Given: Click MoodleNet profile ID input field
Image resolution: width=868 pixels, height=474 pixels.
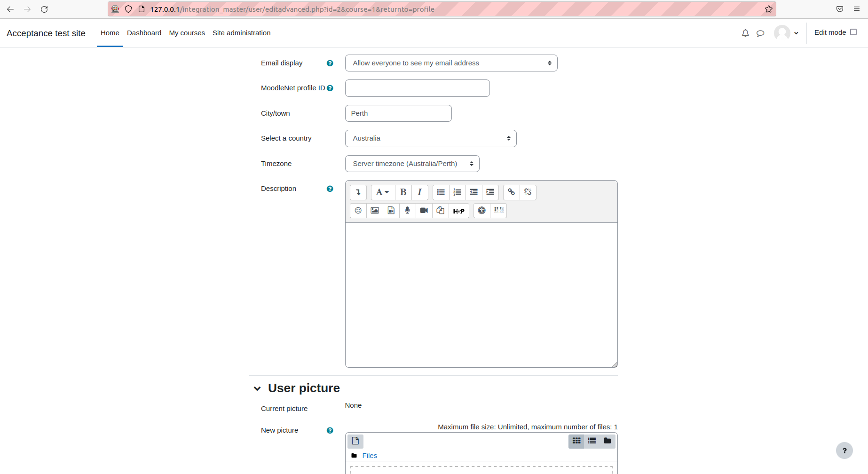Looking at the screenshot, I should (418, 88).
